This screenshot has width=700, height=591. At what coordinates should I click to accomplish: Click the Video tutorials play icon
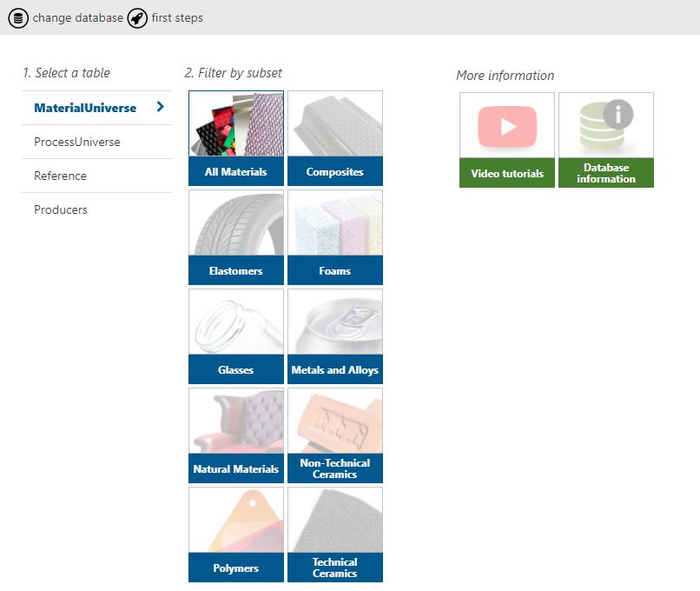point(507,126)
